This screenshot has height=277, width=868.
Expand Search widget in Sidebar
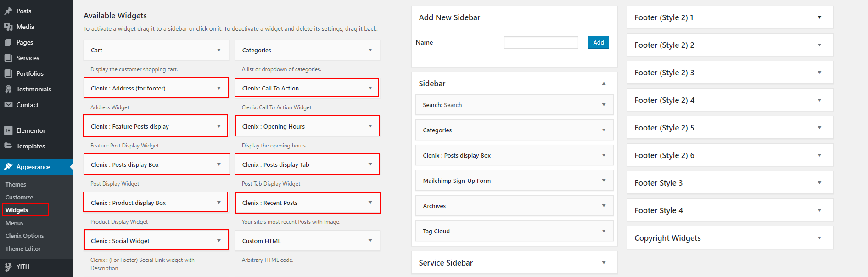click(x=604, y=105)
